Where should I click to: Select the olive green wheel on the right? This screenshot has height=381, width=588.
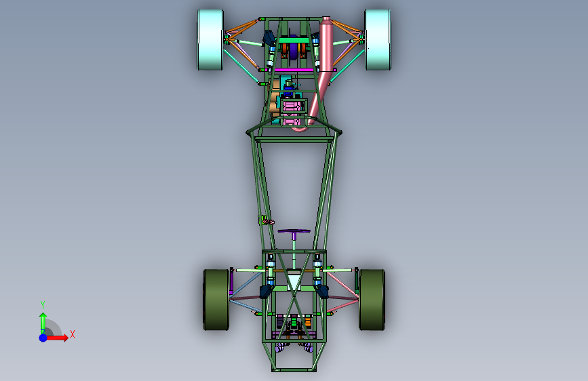[372, 300]
